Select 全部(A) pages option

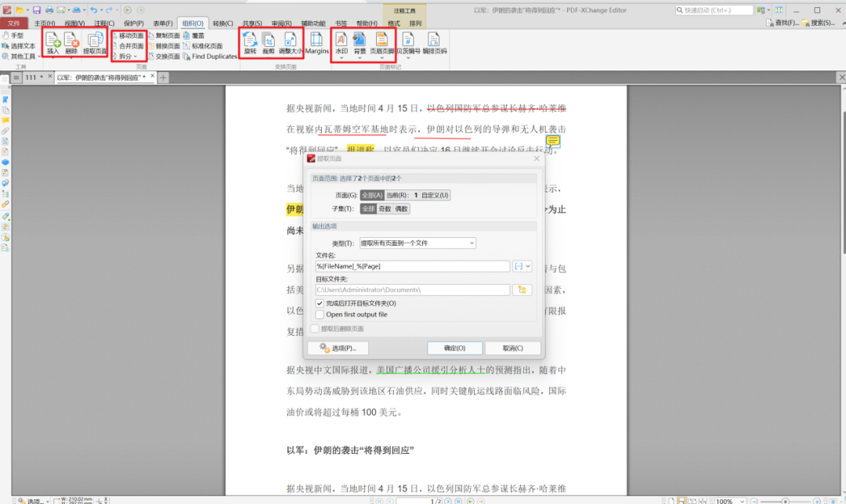point(372,195)
